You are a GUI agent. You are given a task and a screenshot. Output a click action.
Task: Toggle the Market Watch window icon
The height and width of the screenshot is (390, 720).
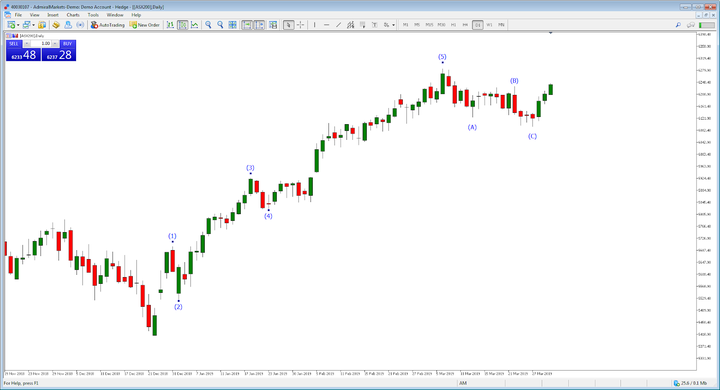pos(42,25)
